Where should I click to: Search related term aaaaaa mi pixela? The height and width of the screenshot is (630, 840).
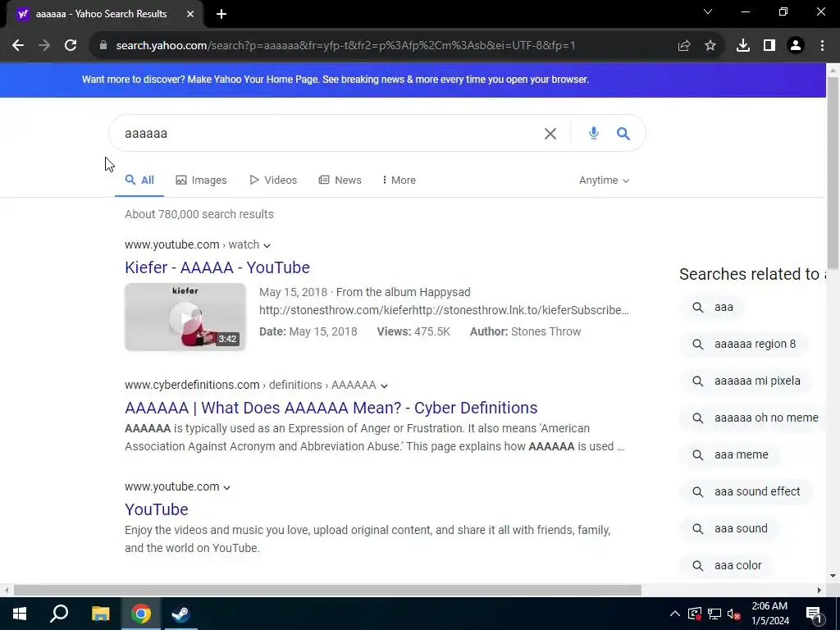[746, 381]
